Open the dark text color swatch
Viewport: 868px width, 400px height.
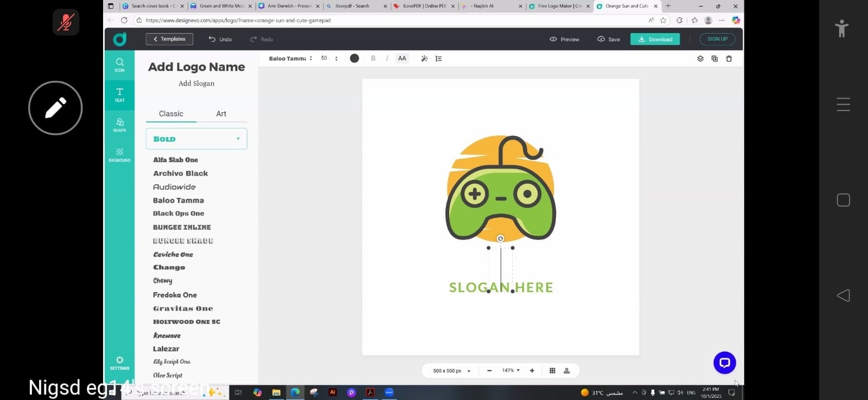[x=354, y=59]
